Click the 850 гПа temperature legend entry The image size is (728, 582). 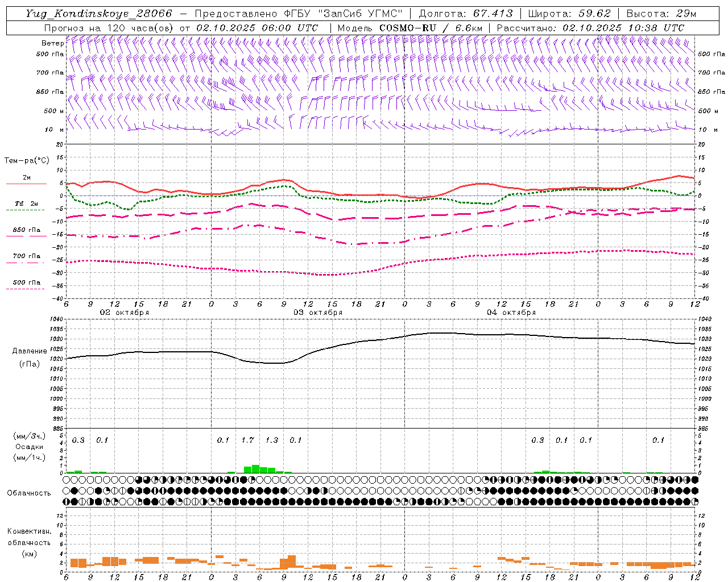click(x=26, y=232)
